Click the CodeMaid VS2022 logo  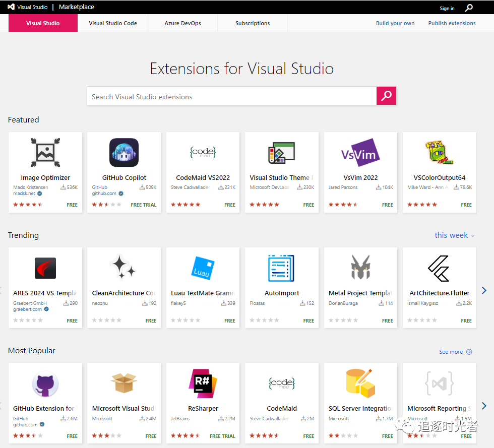point(203,153)
